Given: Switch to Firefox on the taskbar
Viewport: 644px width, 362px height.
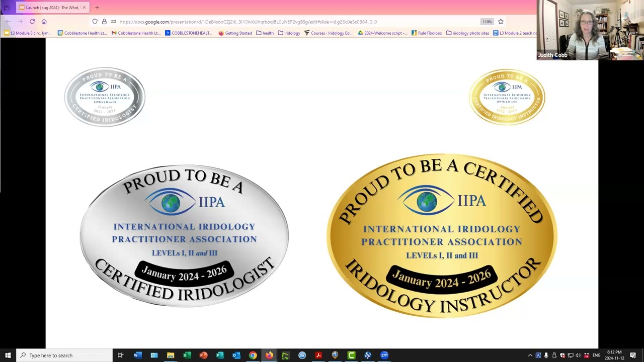Looking at the screenshot, I should click(x=269, y=355).
